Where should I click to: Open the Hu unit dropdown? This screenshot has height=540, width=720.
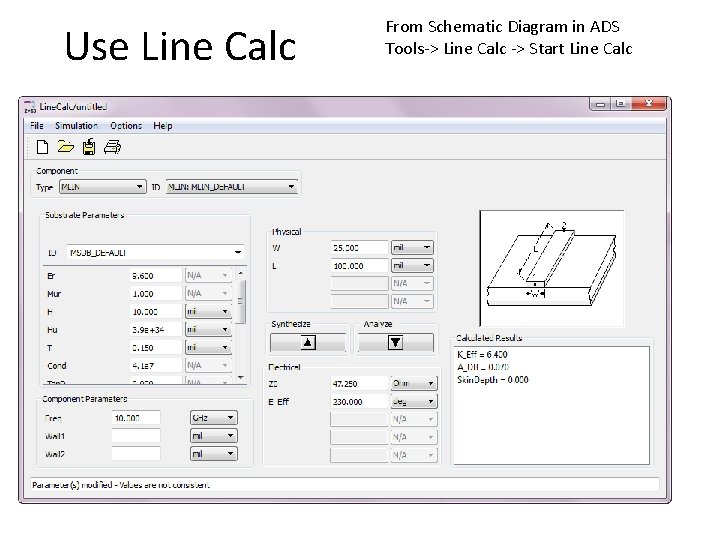point(208,329)
